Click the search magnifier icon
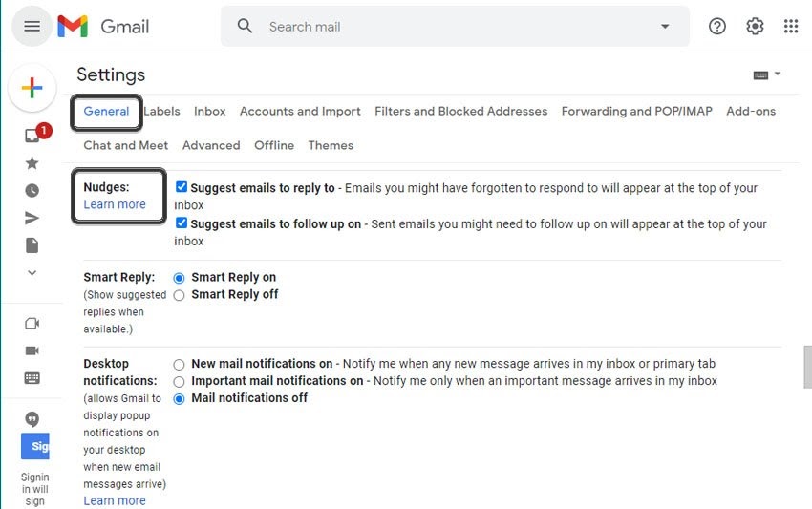Screen dimensions: 812x509 tap(245, 26)
